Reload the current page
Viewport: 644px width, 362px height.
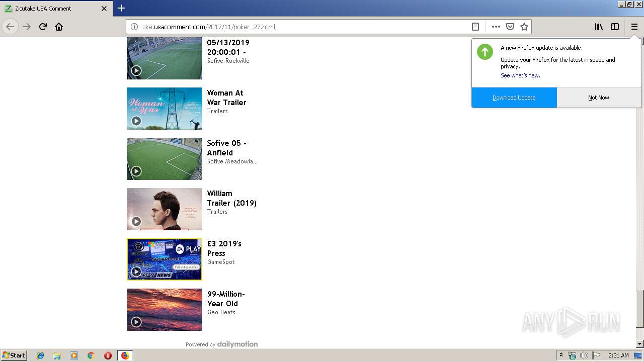coord(43,27)
